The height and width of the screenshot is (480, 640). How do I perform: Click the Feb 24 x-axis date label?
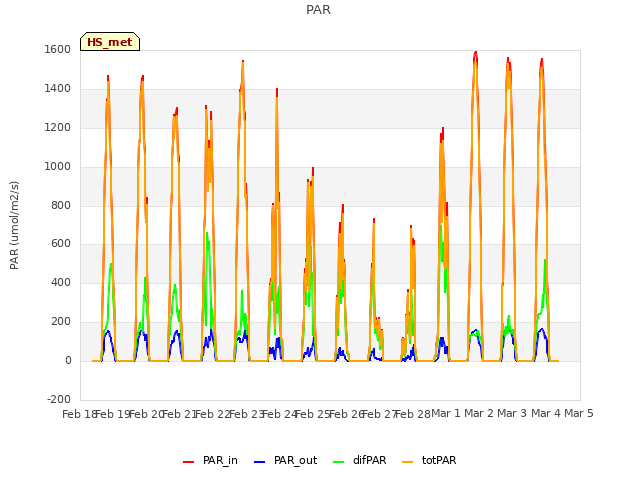[x=280, y=414]
